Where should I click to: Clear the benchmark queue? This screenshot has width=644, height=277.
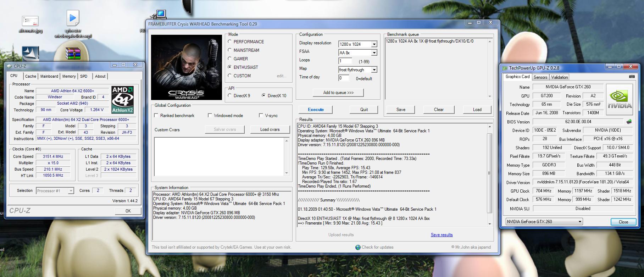pyautogui.click(x=439, y=110)
